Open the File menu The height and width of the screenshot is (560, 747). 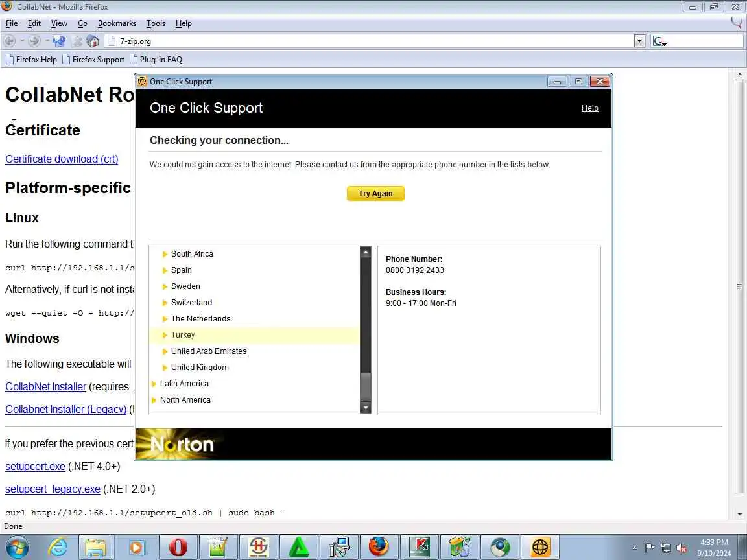(x=12, y=23)
